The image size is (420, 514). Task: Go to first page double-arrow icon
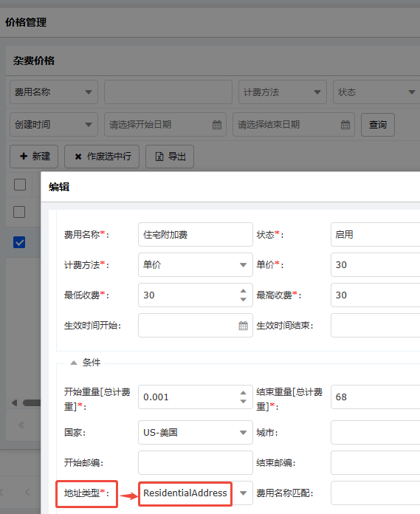click(x=21, y=425)
